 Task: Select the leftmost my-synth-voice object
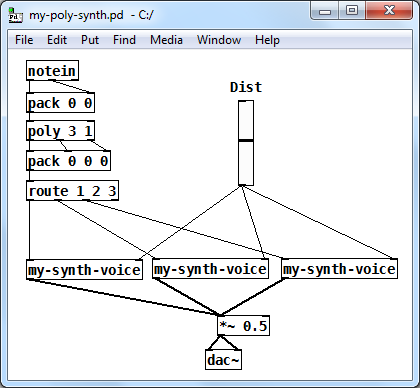[84, 269]
